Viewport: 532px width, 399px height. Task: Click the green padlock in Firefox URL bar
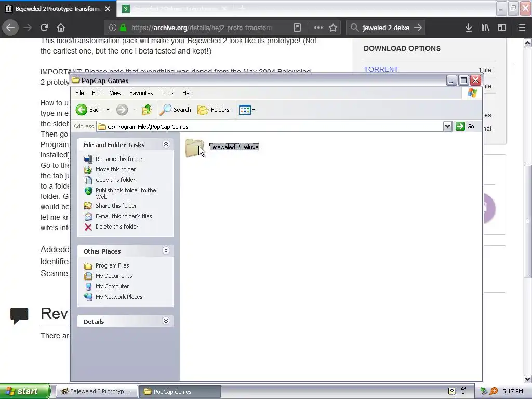(123, 28)
